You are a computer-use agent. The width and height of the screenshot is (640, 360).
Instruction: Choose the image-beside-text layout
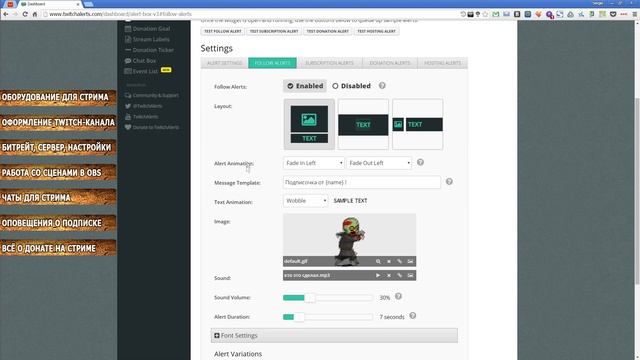click(418, 124)
